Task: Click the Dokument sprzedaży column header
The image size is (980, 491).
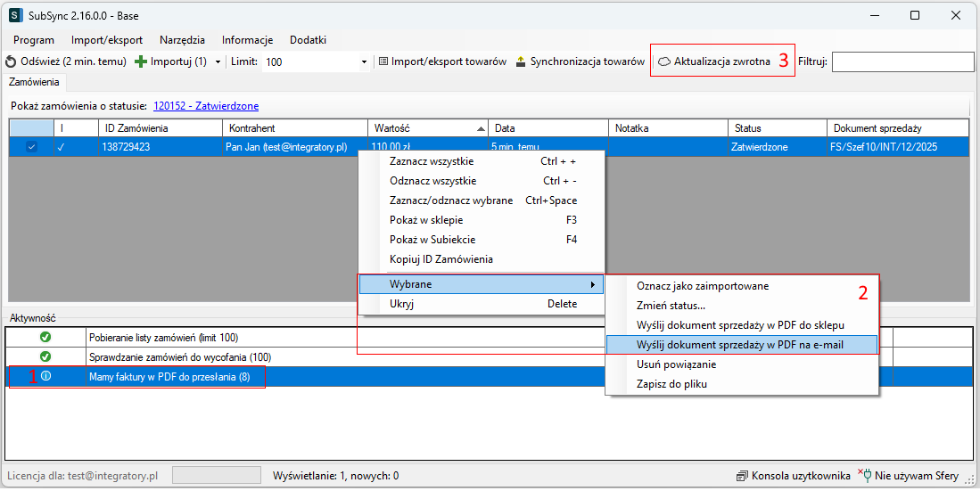Action: point(898,128)
